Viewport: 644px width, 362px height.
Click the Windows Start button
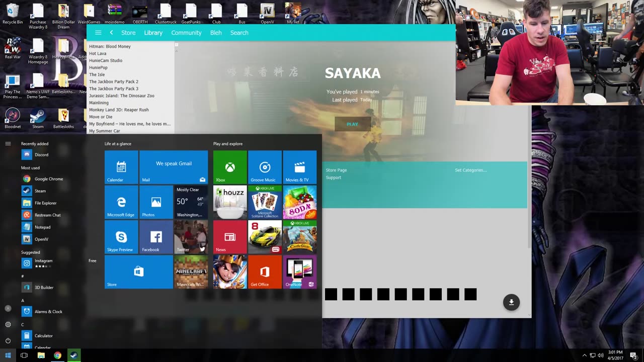[8, 355]
